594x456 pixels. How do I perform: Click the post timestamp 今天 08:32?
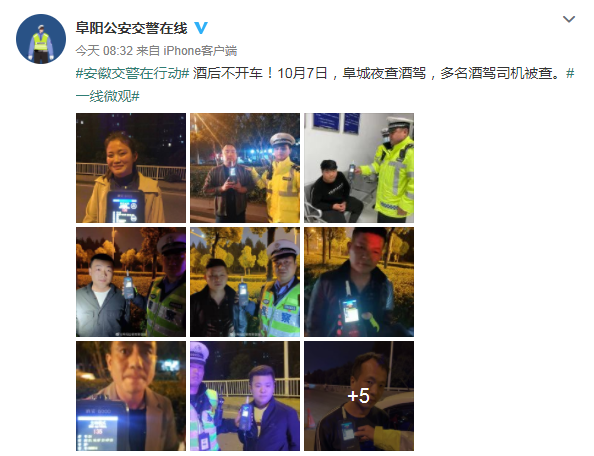[x=104, y=50]
